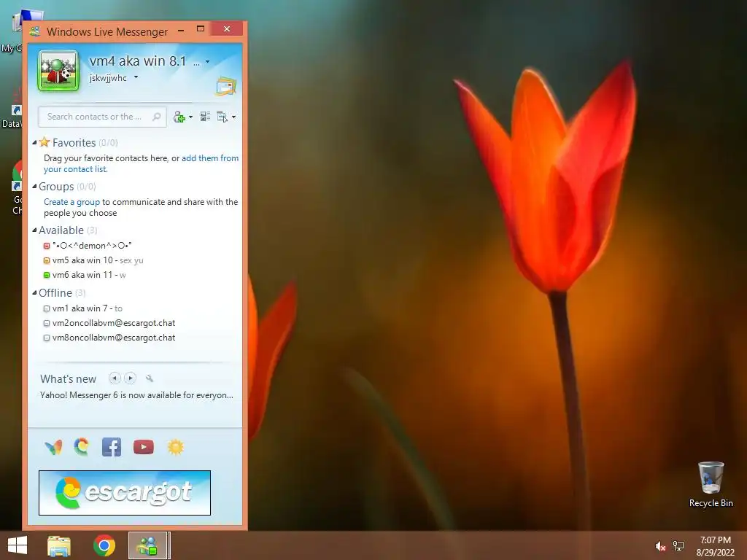Open the Yahoo! Messenger 6 news item
The height and width of the screenshot is (560, 747).
136,395
